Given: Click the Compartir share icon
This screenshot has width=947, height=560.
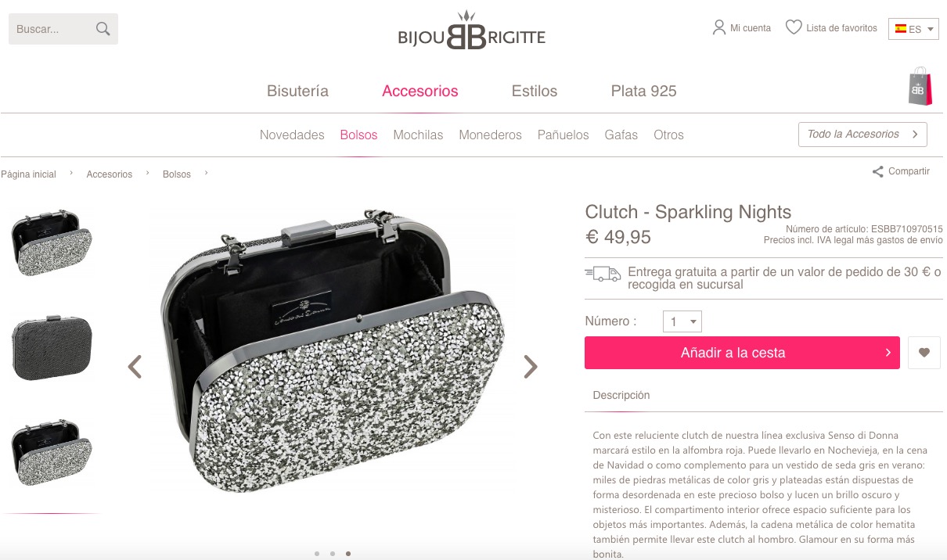Looking at the screenshot, I should (x=878, y=171).
